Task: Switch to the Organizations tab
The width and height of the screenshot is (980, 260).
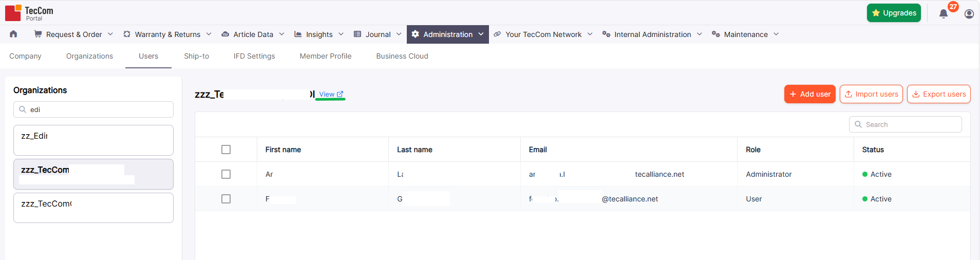Action: coord(89,56)
